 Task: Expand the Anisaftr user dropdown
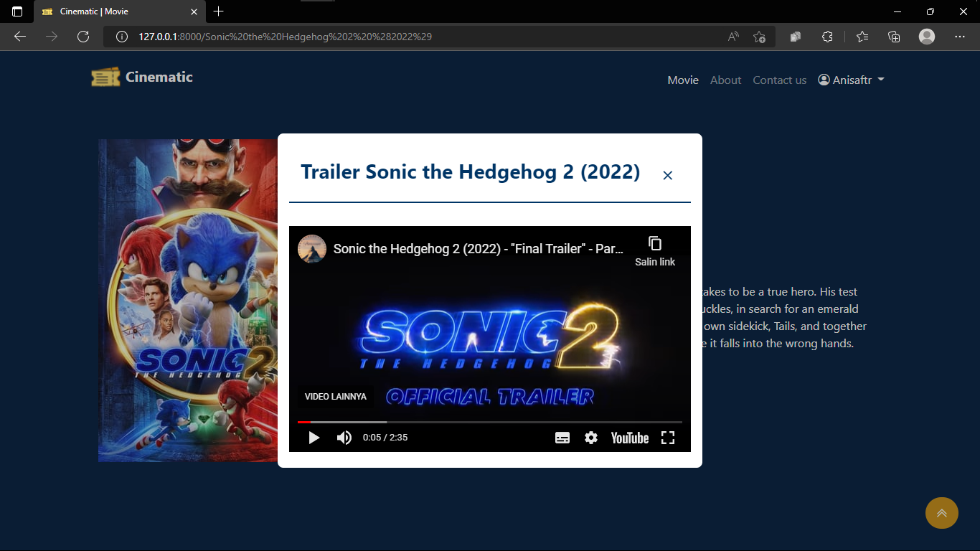[852, 80]
